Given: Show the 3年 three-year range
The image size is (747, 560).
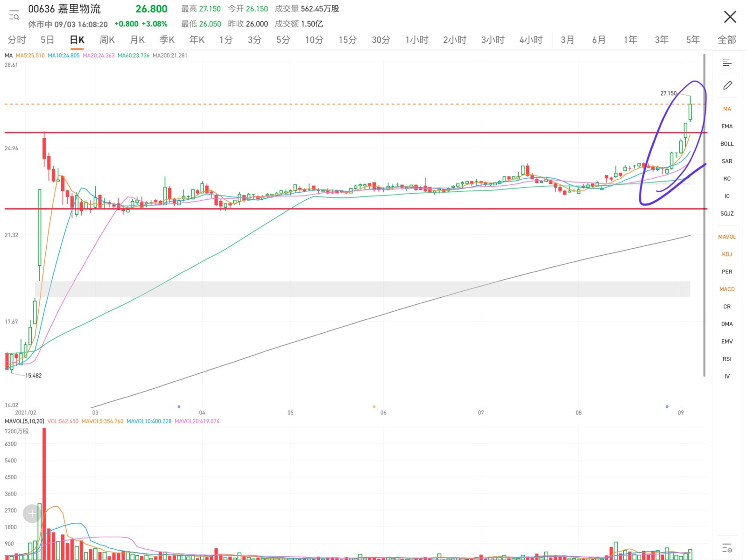Looking at the screenshot, I should click(x=662, y=40).
